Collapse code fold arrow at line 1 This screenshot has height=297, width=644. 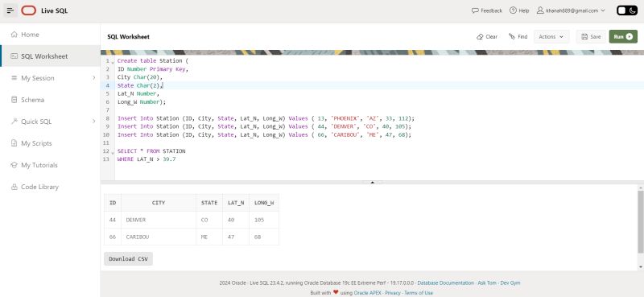[x=113, y=63]
